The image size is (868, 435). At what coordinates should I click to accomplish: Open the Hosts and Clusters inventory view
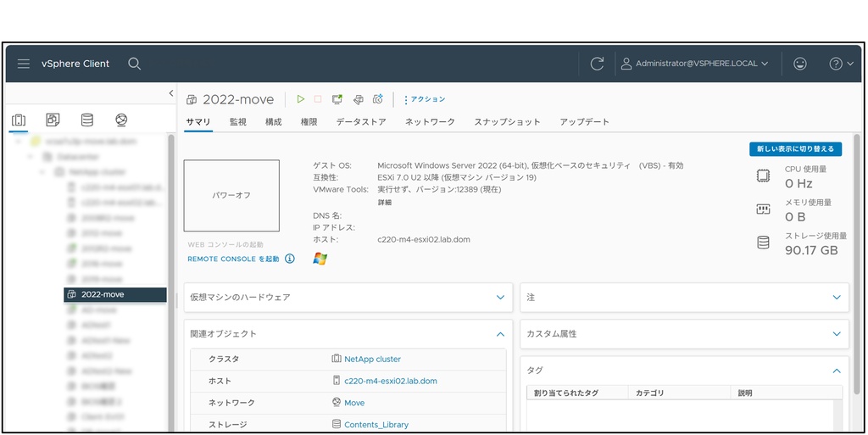[19, 120]
